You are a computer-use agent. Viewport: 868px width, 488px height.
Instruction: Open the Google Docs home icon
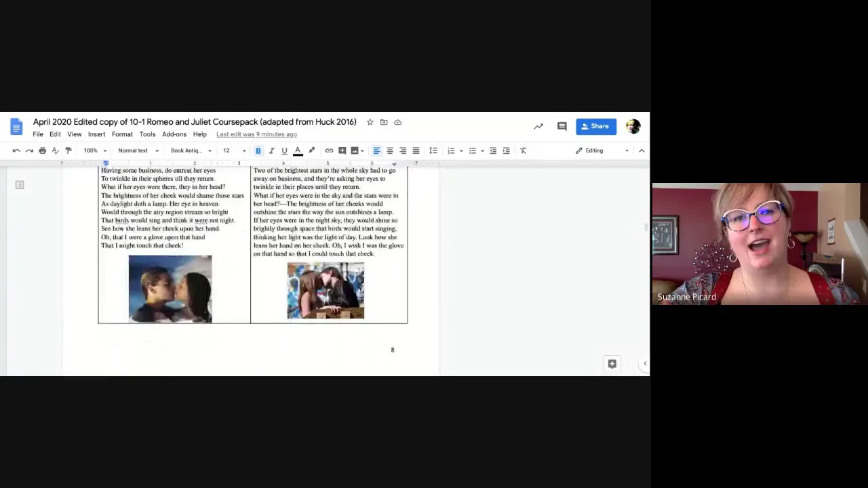[16, 127]
